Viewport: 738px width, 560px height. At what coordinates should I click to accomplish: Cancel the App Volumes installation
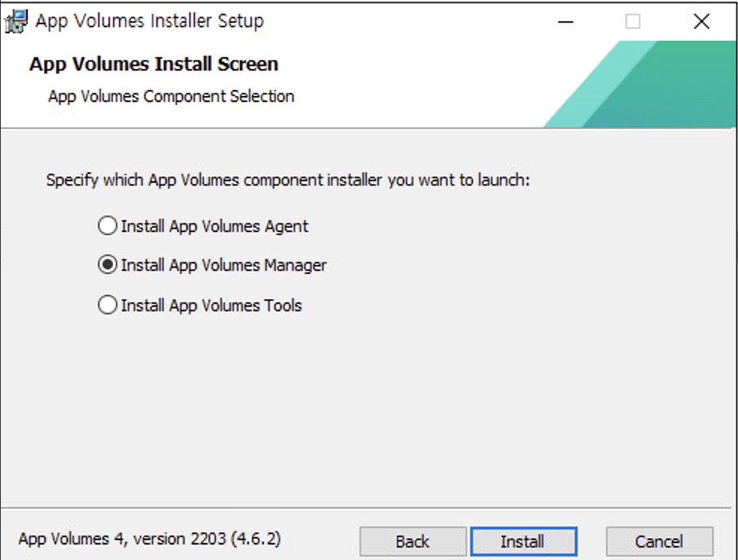coord(659,541)
